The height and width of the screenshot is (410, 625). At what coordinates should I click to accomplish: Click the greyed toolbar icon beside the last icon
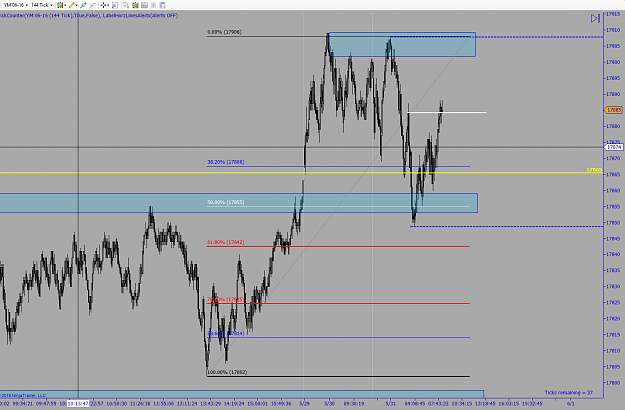click(153, 5)
